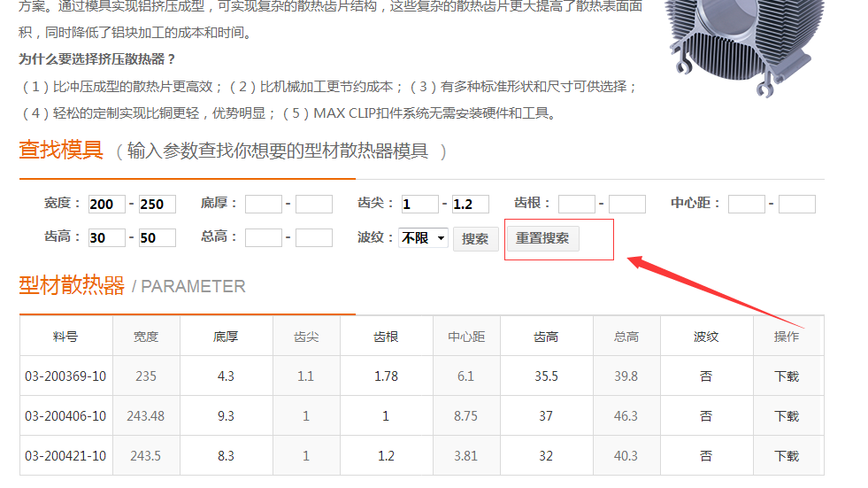Click the 料号 column header

click(65, 337)
